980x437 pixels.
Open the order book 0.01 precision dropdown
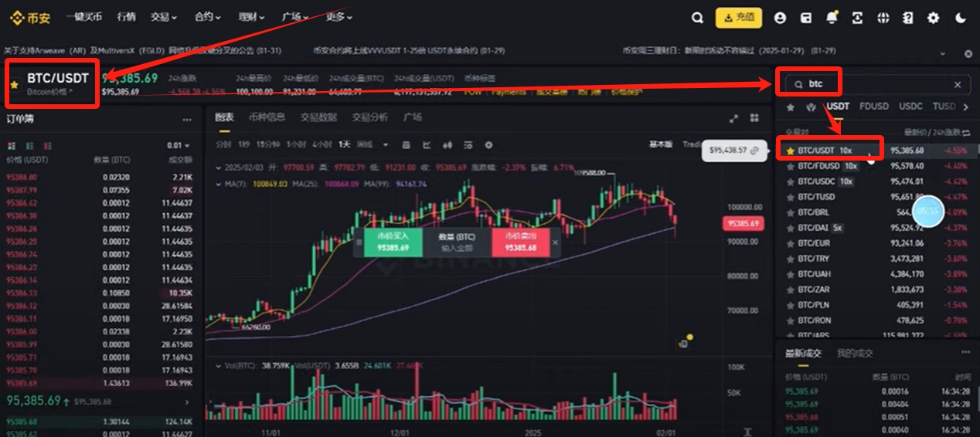click(x=179, y=146)
